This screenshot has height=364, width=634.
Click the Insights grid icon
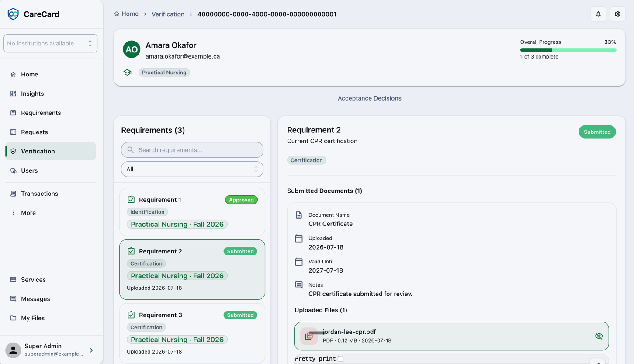coord(13,94)
